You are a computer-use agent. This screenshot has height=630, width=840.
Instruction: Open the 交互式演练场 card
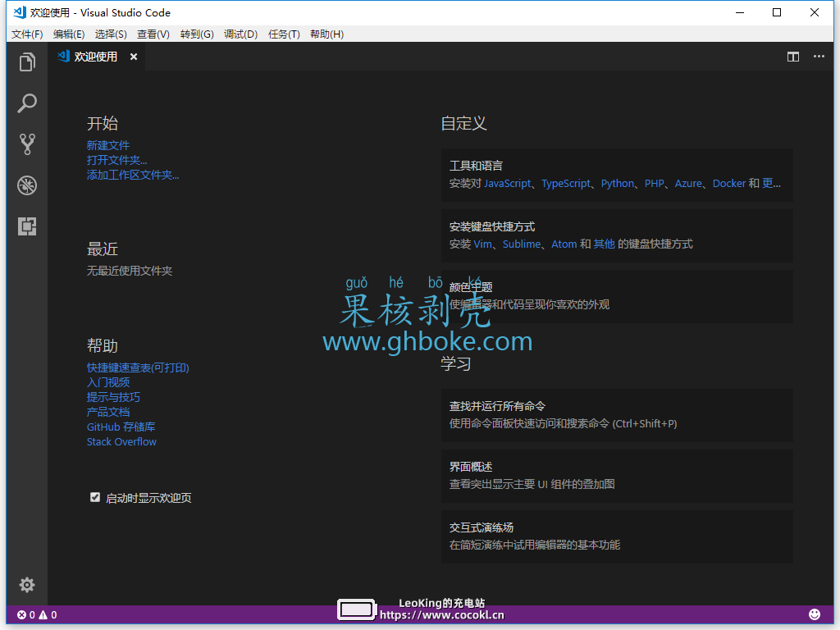pos(617,536)
